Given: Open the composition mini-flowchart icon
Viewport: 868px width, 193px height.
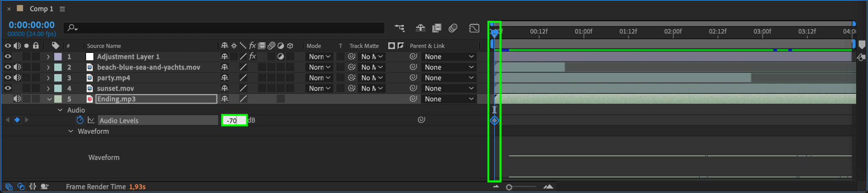Looking at the screenshot, I should click(399, 28).
